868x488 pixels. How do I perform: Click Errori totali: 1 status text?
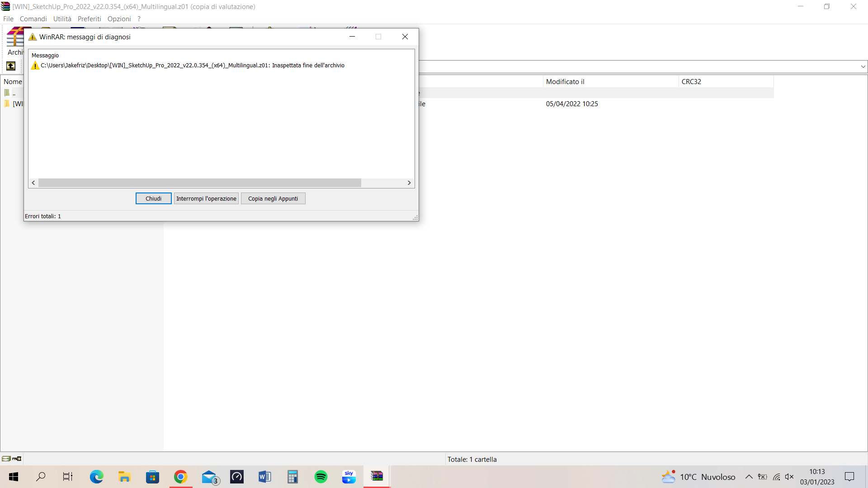(x=43, y=216)
